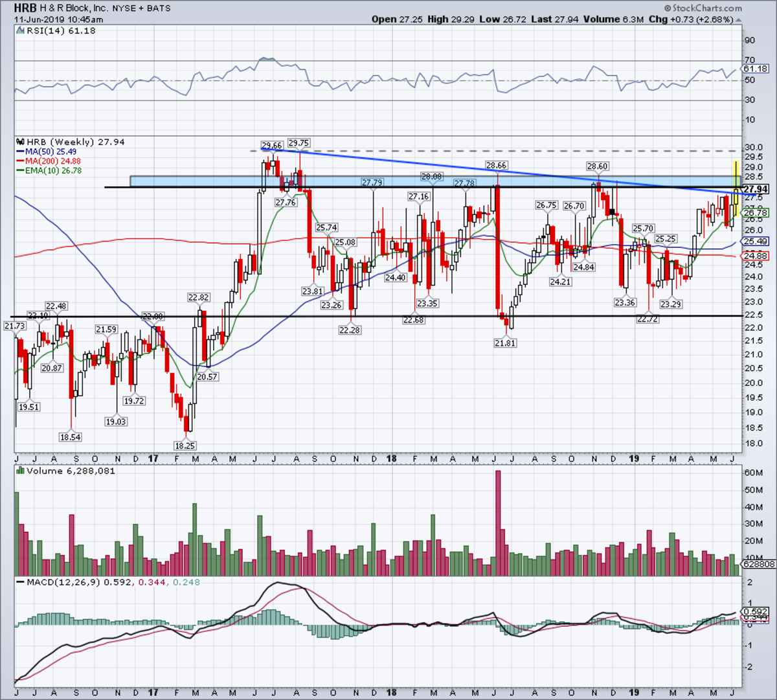Click the 27.79 price label

[372, 183]
